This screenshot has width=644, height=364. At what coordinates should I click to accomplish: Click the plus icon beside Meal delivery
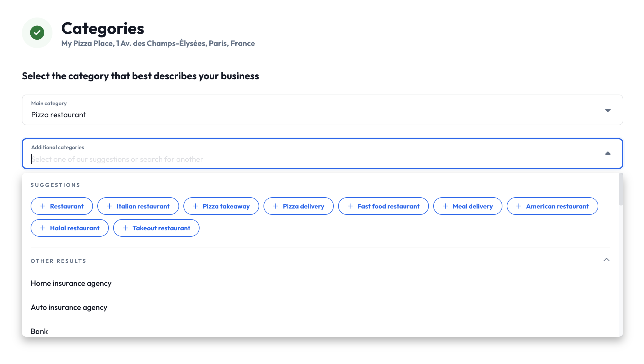pyautogui.click(x=445, y=206)
